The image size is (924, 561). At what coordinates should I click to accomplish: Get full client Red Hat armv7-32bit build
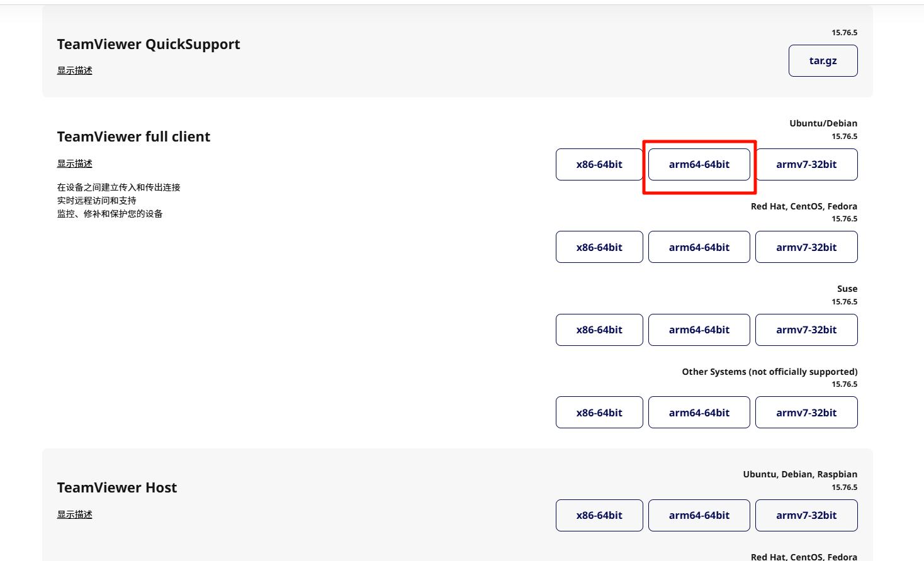coord(806,247)
